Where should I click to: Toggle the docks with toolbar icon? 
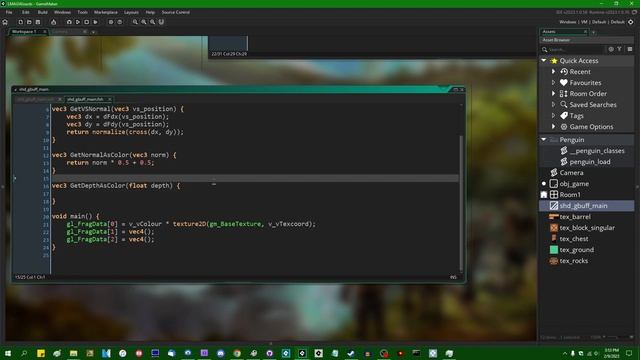coord(162,22)
